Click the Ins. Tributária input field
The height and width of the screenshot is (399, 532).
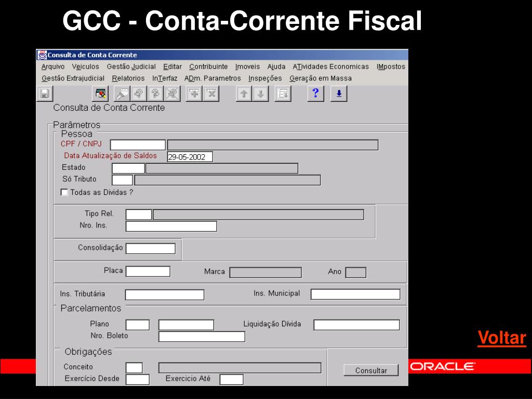[165, 295]
